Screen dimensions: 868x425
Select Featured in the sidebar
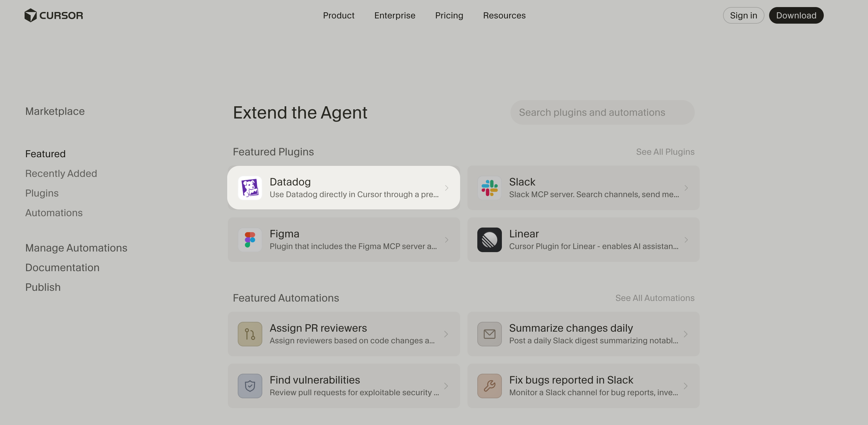45,154
